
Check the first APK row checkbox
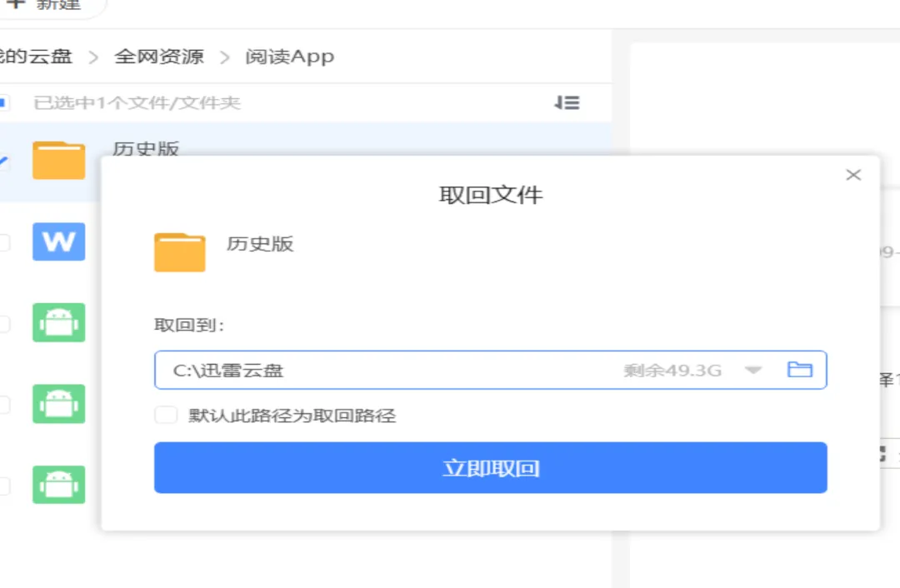3,323
